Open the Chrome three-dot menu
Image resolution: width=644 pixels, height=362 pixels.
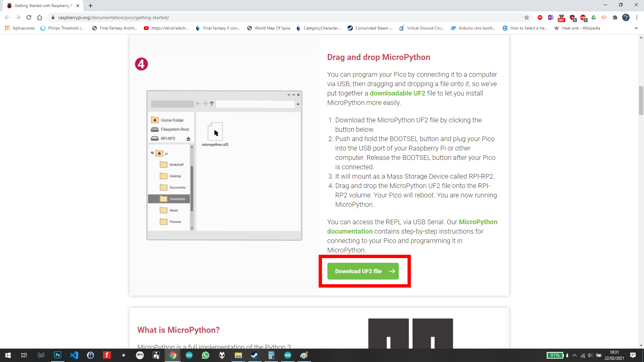tap(637, 17)
